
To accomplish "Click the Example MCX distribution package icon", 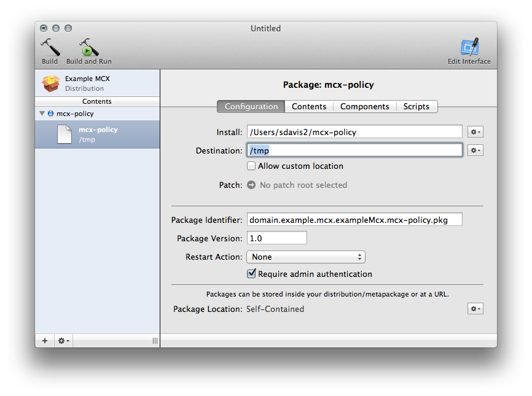I will click(x=51, y=83).
